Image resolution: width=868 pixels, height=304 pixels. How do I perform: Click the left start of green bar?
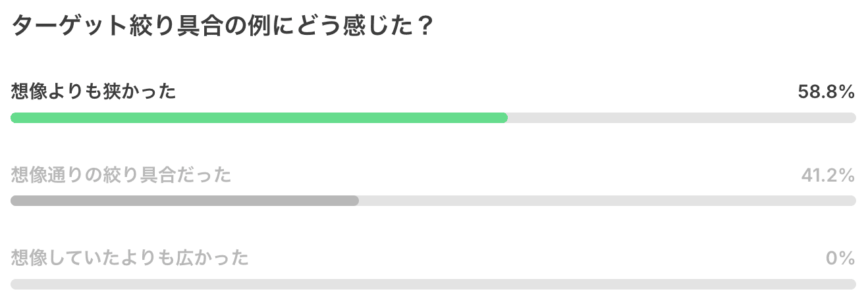pos(14,118)
